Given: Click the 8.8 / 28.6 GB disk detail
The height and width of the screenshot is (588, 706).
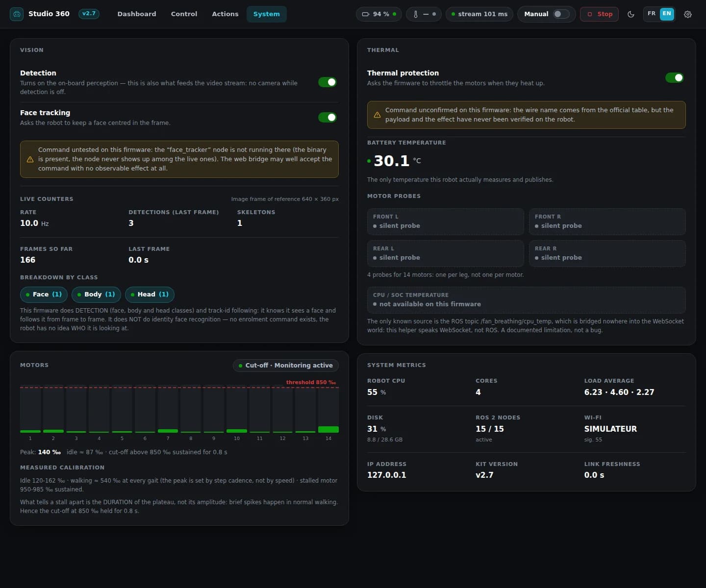Looking at the screenshot, I should click(x=385, y=440).
